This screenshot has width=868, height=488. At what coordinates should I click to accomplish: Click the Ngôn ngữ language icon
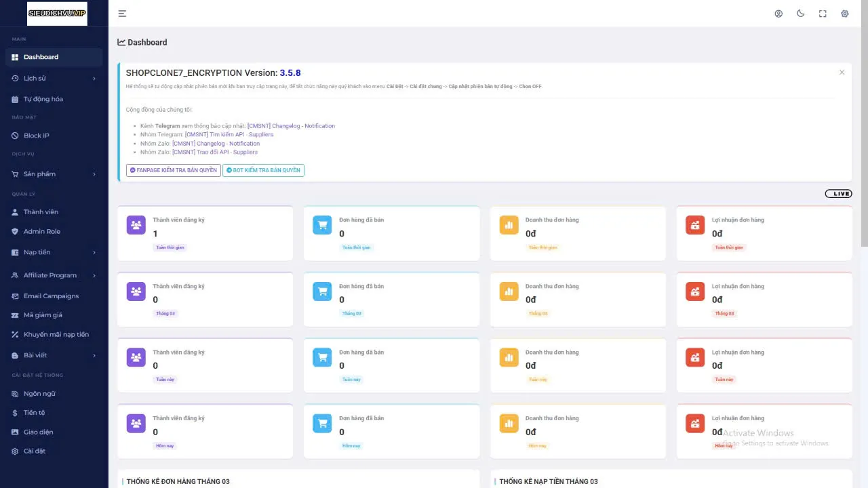click(15, 394)
